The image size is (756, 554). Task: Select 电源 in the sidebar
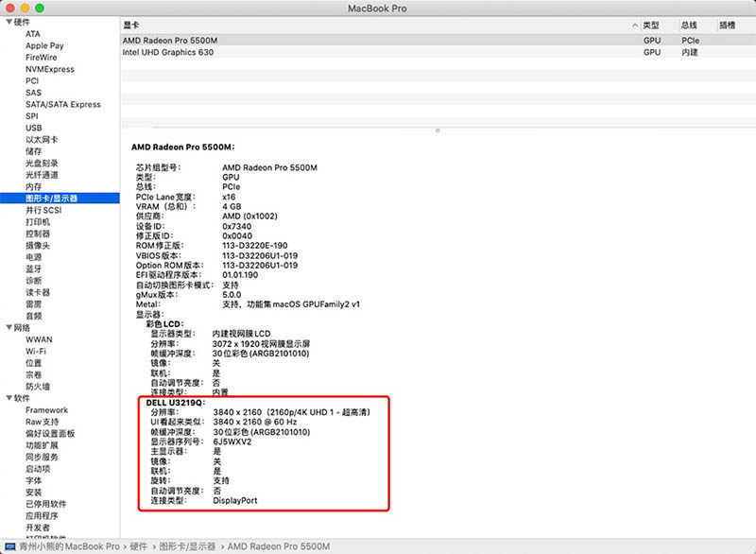[x=33, y=257]
